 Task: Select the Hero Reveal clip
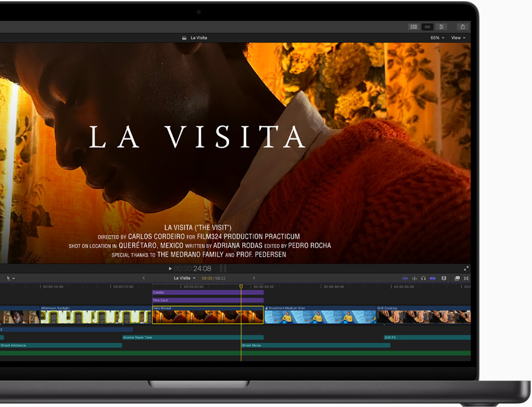207,316
